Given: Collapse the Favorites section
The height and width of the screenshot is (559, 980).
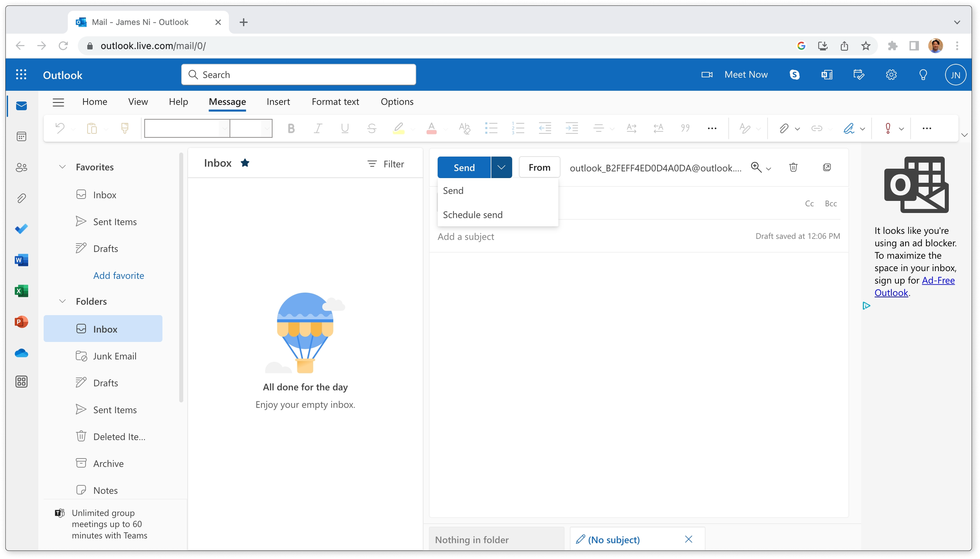Looking at the screenshot, I should tap(62, 167).
